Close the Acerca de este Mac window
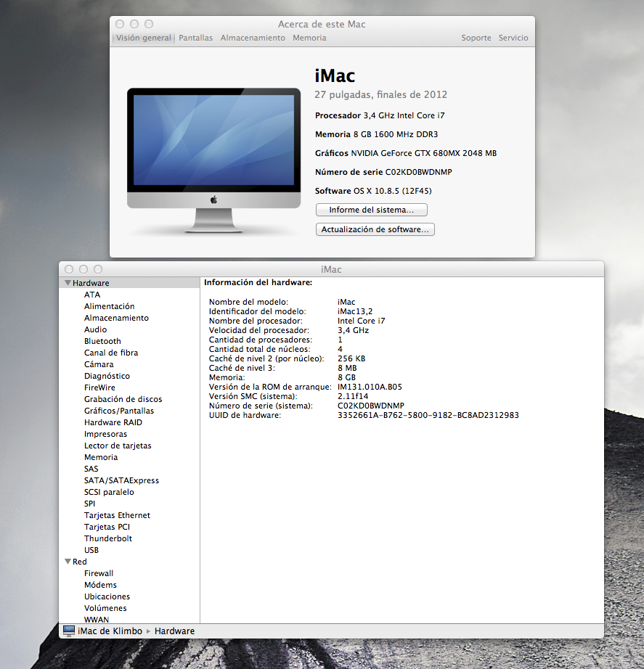644x669 pixels. (x=120, y=25)
